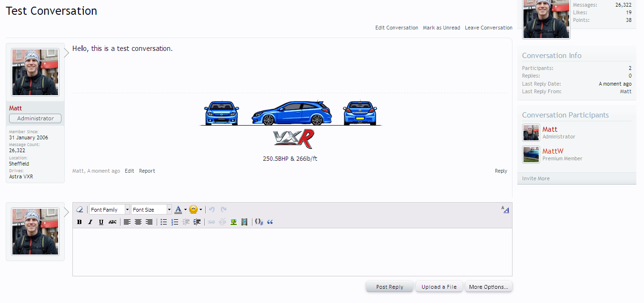Screen dimensions: 644x303
Task: Click the Reply link on the message
Action: point(501,171)
